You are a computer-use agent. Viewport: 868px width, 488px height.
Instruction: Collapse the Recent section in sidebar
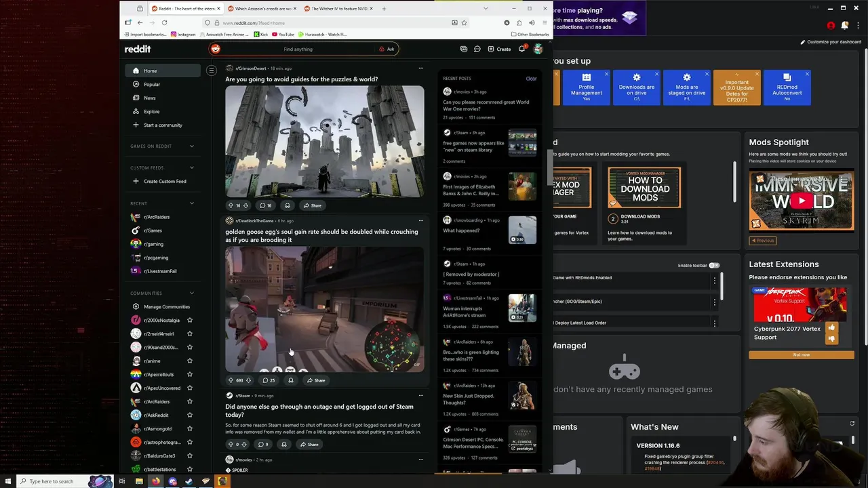[x=192, y=203]
